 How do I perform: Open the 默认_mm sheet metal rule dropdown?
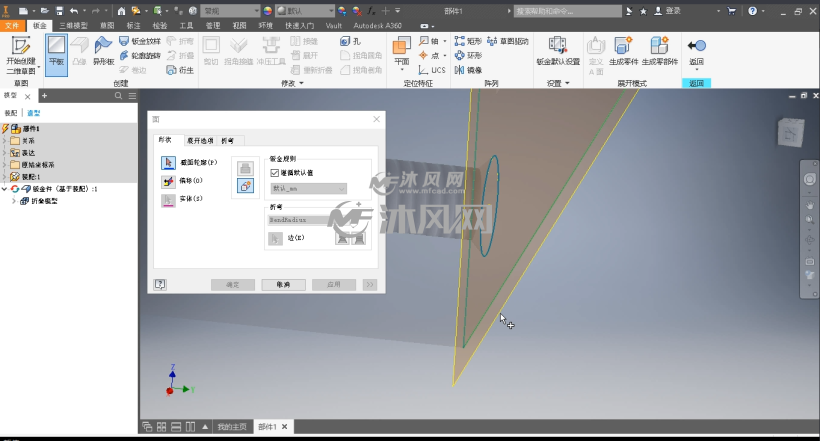coord(309,188)
